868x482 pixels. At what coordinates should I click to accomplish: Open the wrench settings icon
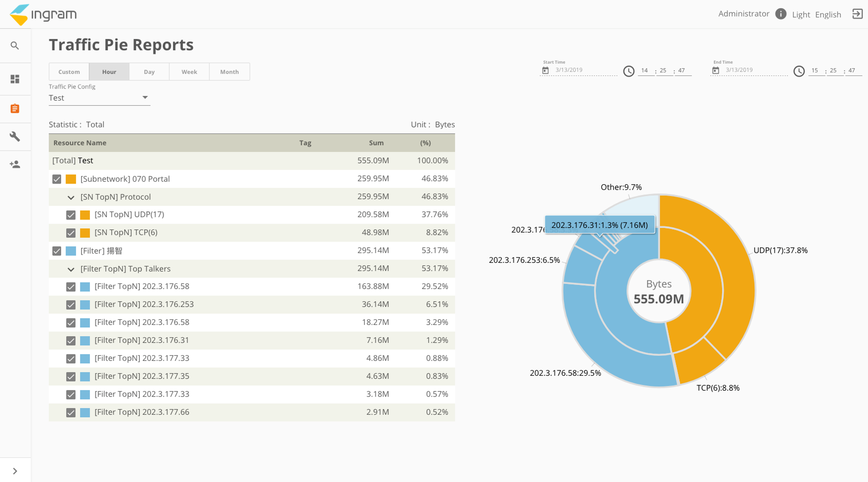(15, 137)
